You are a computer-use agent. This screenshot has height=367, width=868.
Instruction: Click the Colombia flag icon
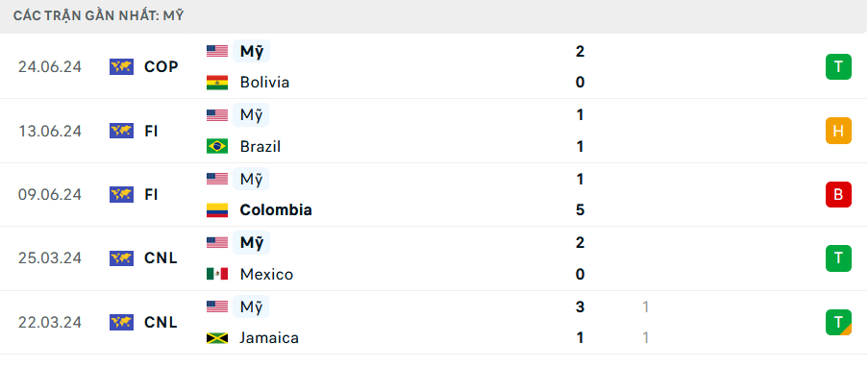217,209
